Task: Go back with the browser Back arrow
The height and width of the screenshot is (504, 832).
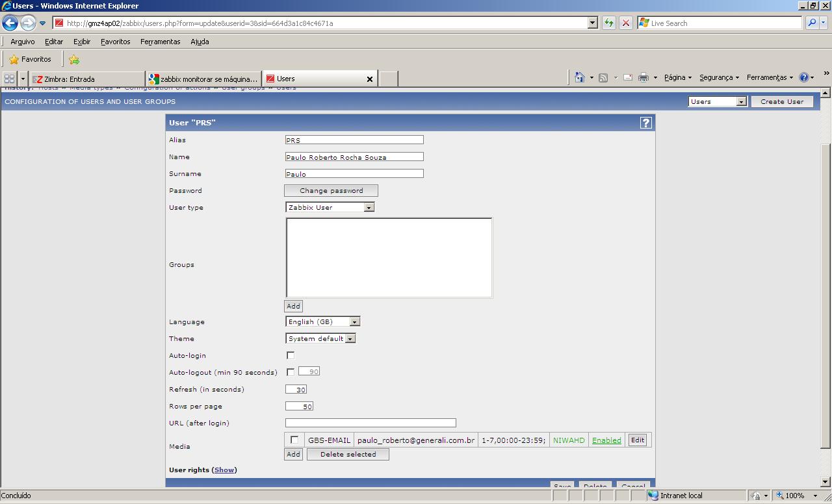Action: tap(10, 23)
